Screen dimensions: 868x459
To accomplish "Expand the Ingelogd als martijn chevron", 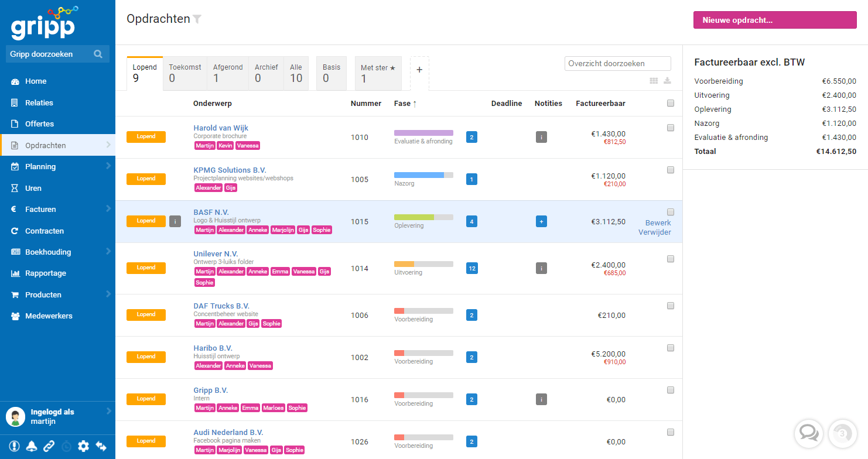I will pyautogui.click(x=108, y=412).
